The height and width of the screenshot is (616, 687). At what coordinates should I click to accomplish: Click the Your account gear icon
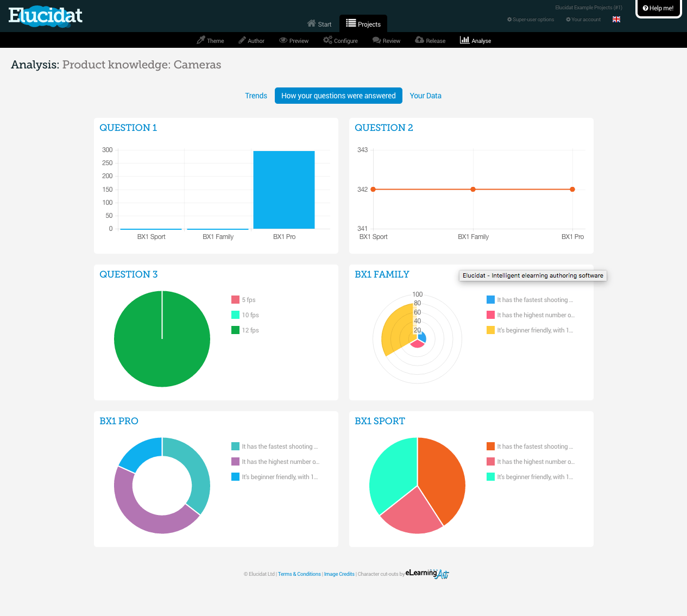(x=568, y=20)
